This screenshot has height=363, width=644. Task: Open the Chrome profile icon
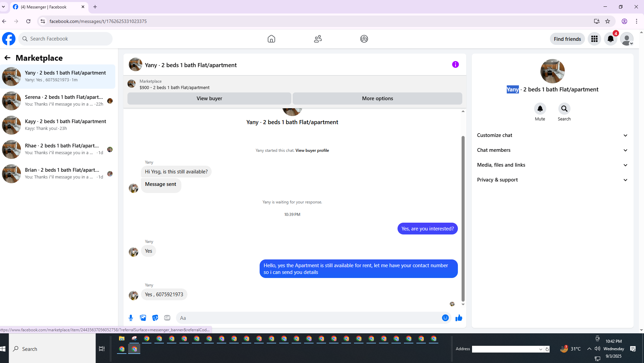tap(624, 21)
